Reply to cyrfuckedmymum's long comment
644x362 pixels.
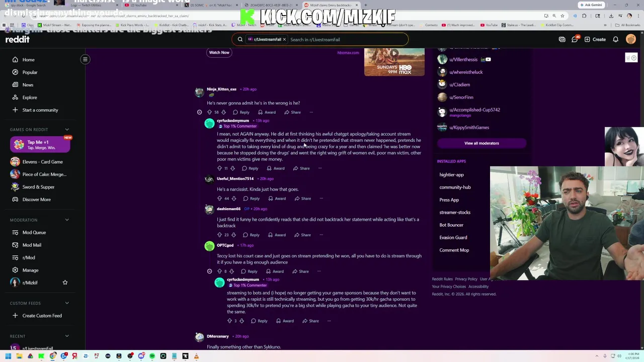[250, 168]
